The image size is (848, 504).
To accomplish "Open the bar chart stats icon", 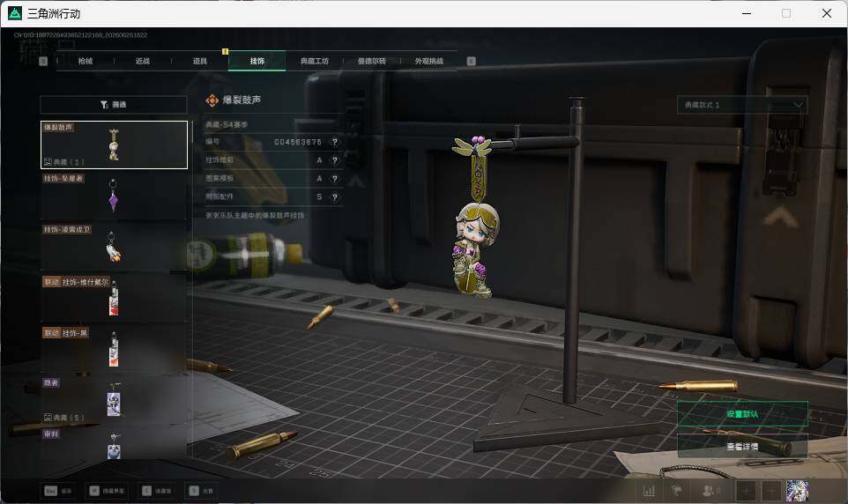I will click(649, 491).
